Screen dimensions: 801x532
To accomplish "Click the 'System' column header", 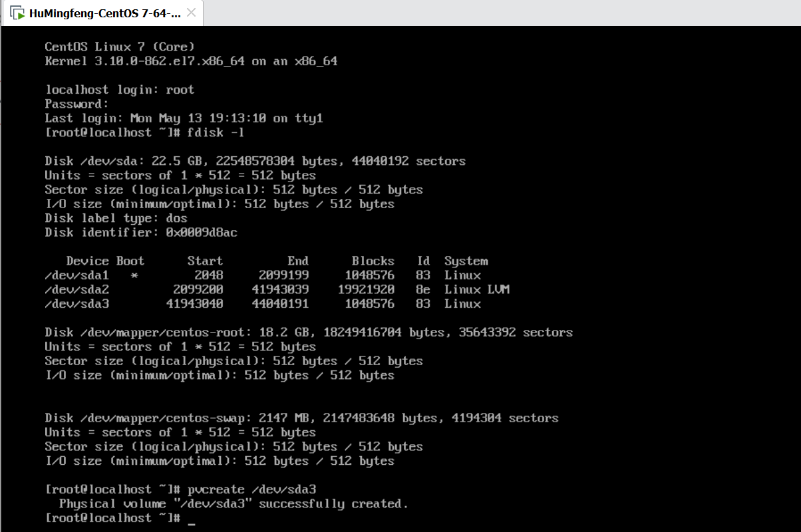I will click(466, 261).
